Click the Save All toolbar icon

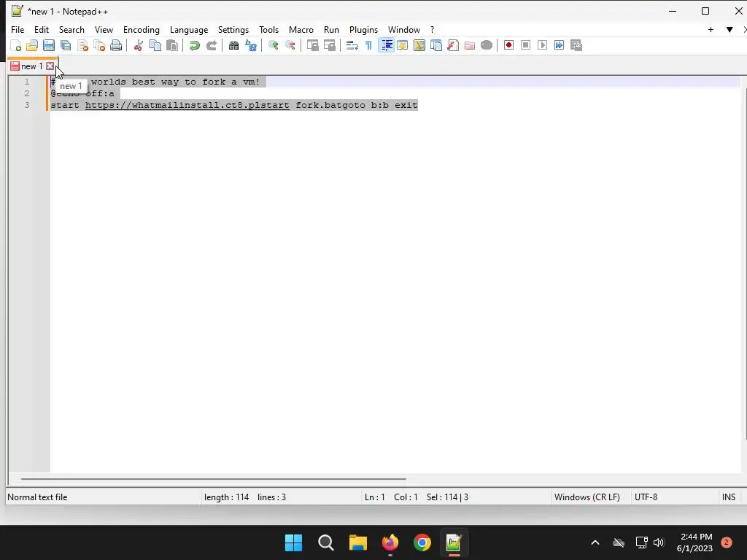[x=66, y=45]
